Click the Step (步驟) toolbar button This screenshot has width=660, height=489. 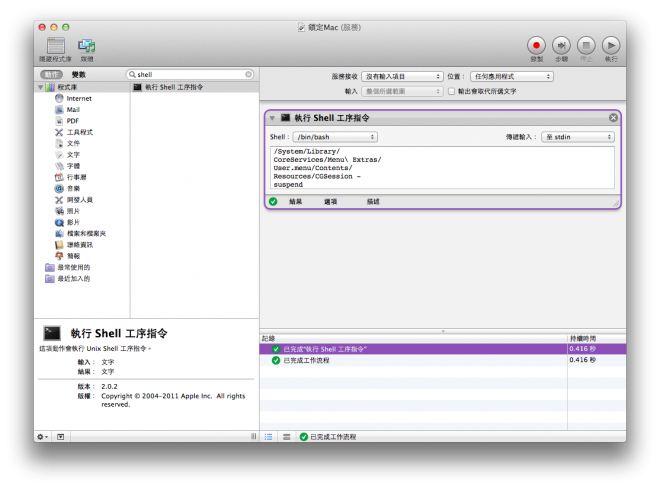561,45
